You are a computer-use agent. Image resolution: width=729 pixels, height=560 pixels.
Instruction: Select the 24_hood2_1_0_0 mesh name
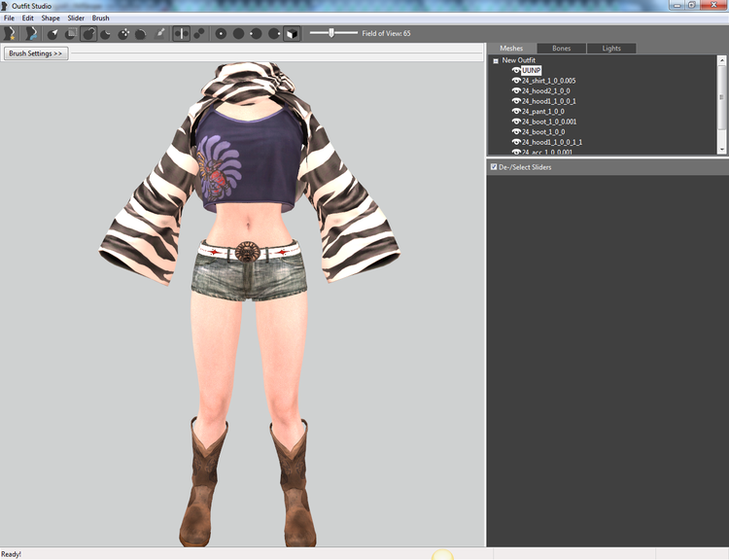(546, 90)
